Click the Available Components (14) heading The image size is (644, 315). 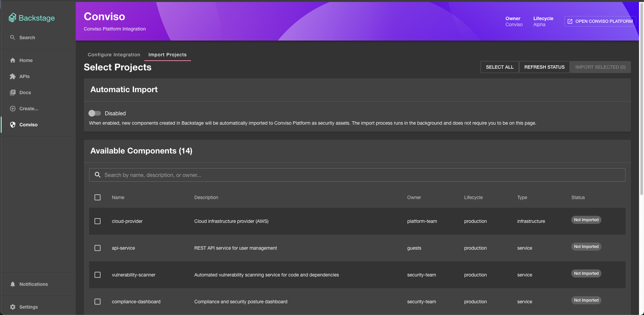coord(141,151)
